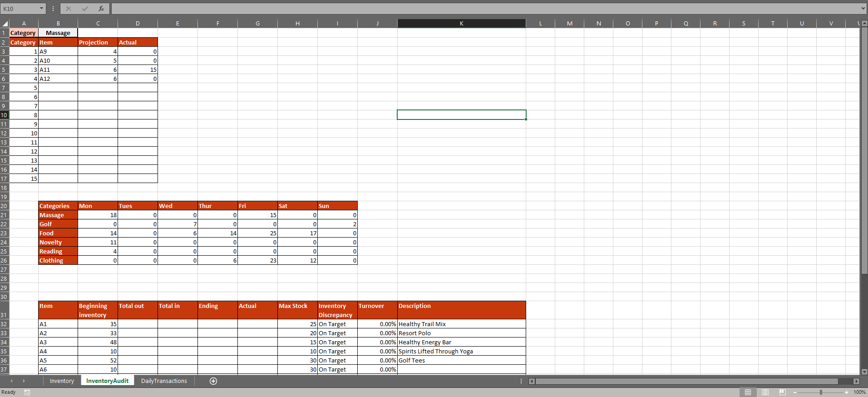Click the Food Friday value 25
The width and height of the screenshot is (868, 397).
pyautogui.click(x=257, y=233)
